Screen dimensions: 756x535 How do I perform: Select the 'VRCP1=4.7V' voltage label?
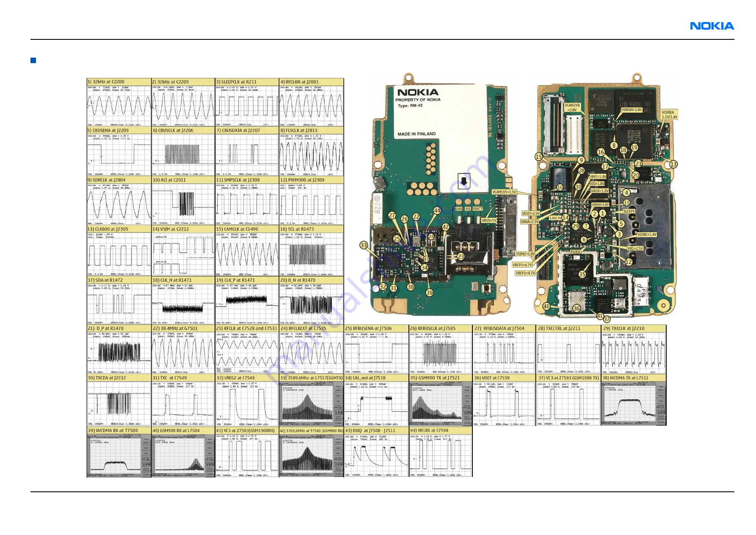click(x=525, y=273)
